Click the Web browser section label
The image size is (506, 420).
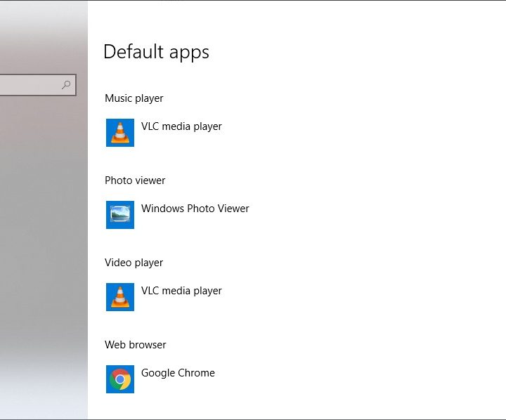[135, 345]
